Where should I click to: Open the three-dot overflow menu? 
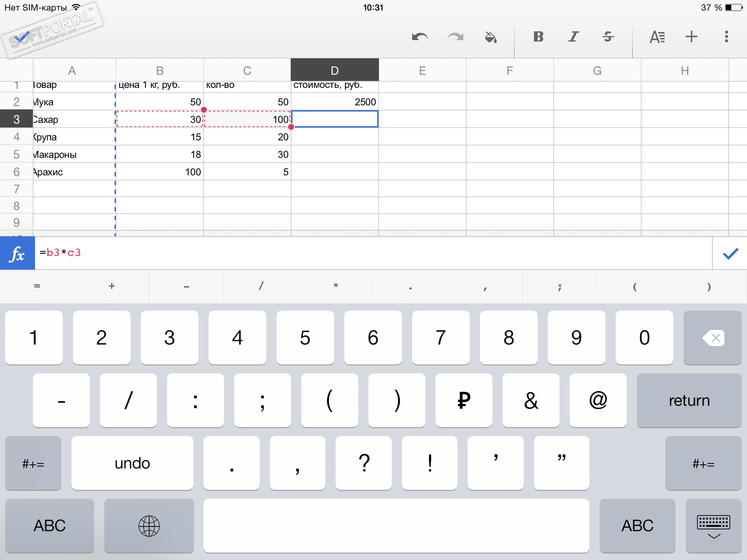[x=726, y=37]
